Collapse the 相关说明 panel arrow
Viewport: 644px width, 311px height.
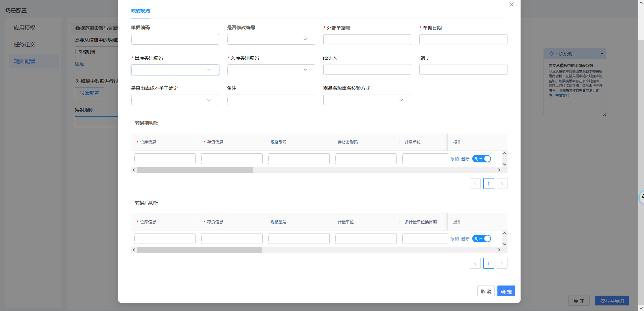[x=602, y=54]
